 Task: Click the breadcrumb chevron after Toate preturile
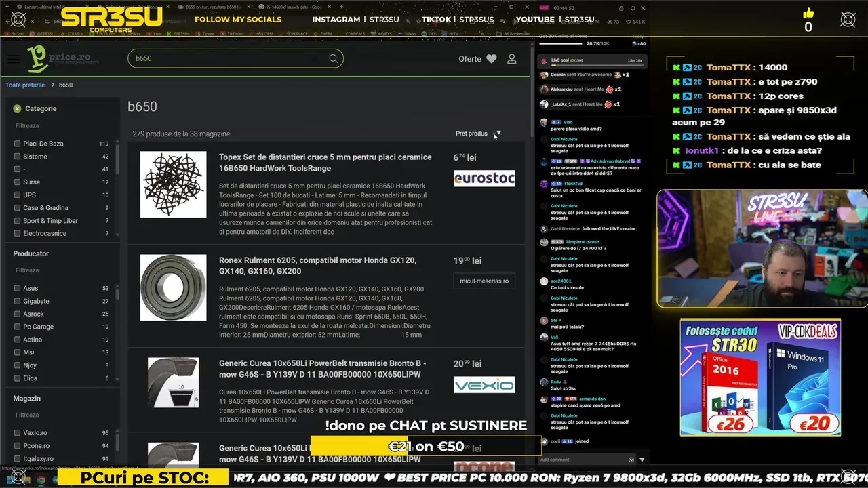52,85
